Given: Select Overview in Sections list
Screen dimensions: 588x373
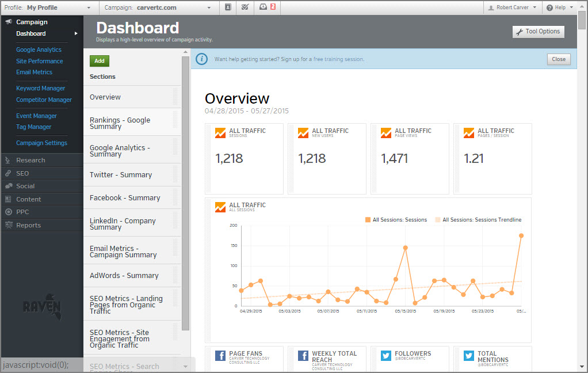Looking at the screenshot, I should [132, 97].
